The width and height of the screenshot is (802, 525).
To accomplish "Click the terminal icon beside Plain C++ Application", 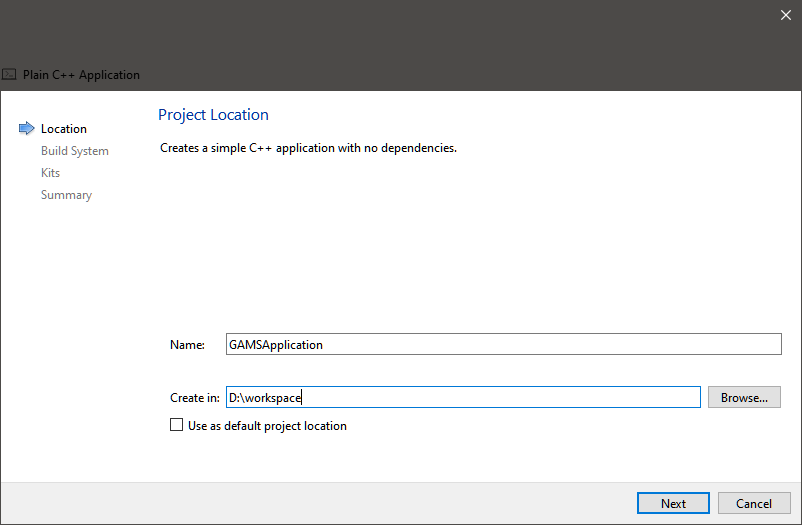I will (x=10, y=75).
